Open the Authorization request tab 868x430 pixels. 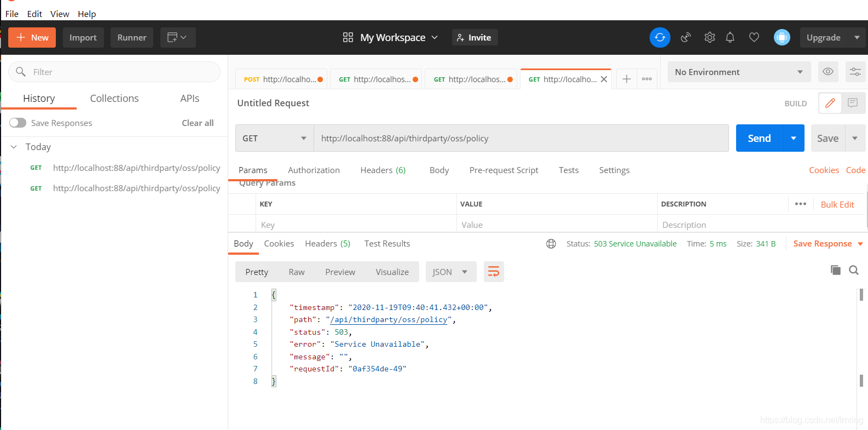click(x=314, y=170)
